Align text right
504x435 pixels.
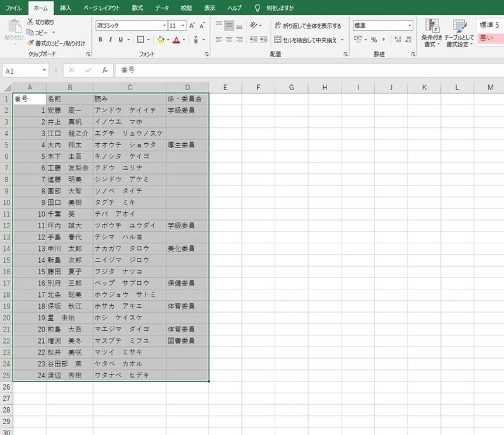239,40
